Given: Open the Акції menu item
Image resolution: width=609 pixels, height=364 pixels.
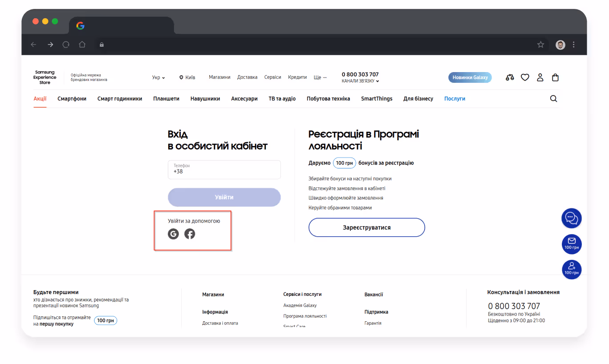Looking at the screenshot, I should coord(40,99).
